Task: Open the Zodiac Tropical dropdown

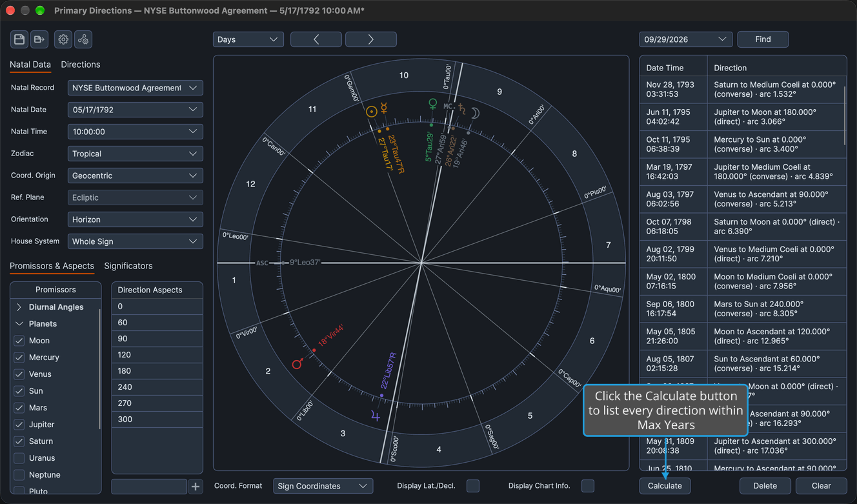Action: (x=136, y=154)
